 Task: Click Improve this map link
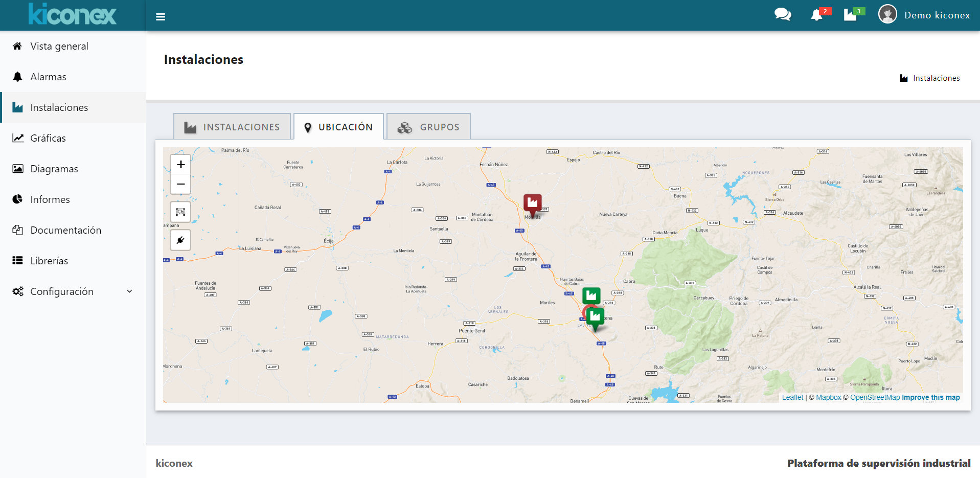(930, 397)
